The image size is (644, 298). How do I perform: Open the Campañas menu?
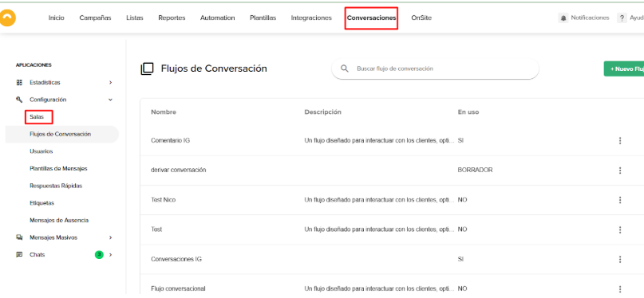95,18
